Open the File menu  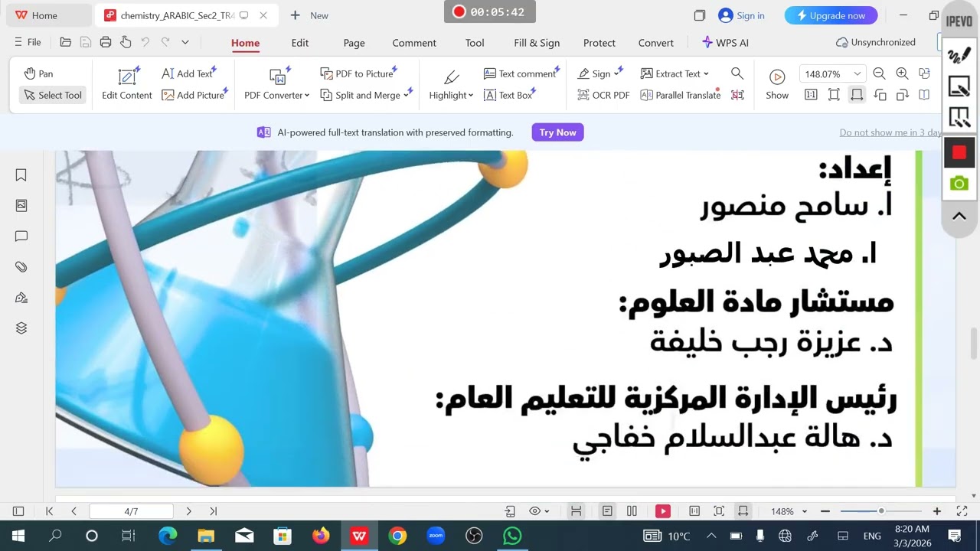pyautogui.click(x=28, y=42)
